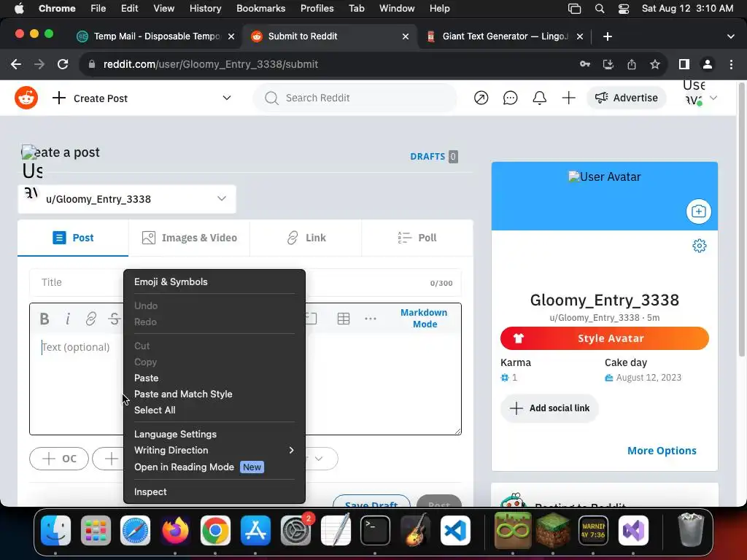Toggle the OC tag button
The image size is (747, 560).
(59, 459)
